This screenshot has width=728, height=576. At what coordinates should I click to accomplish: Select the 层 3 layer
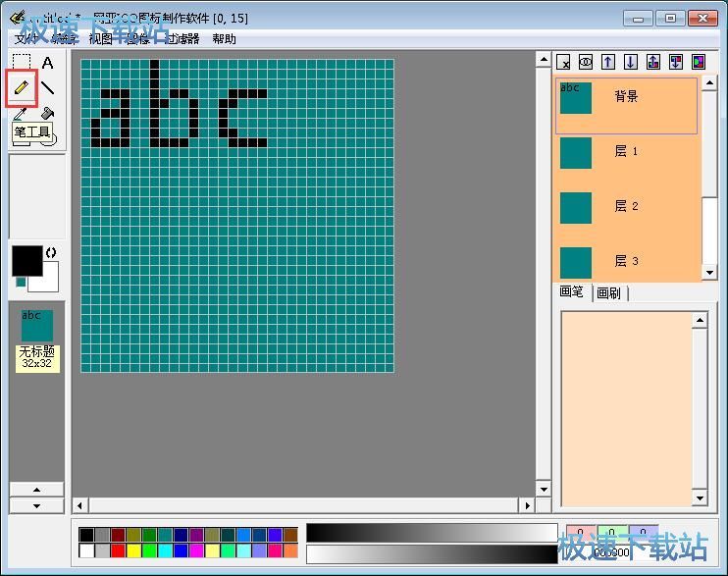pos(626,262)
